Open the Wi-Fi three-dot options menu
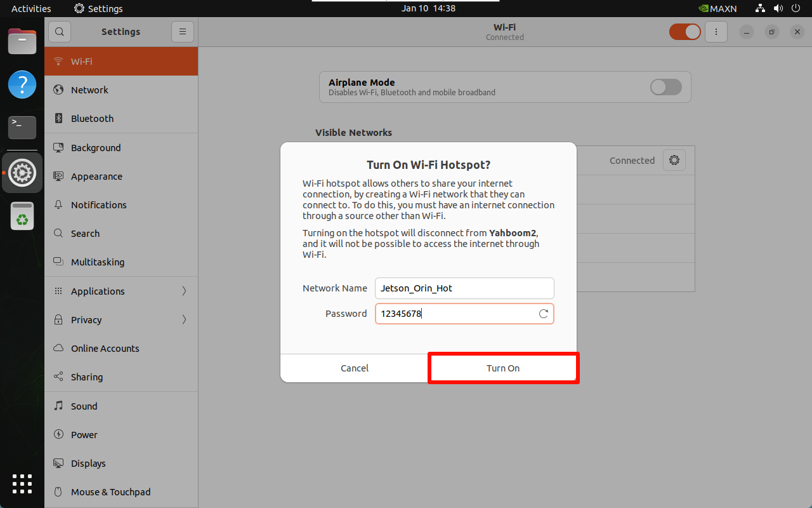This screenshot has width=812, height=508. tap(716, 32)
